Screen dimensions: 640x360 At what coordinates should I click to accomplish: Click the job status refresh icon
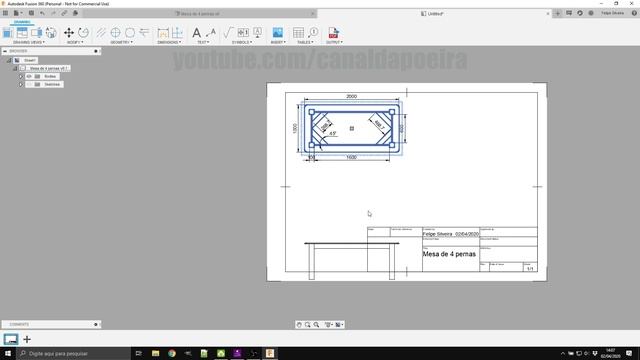pos(580,13)
